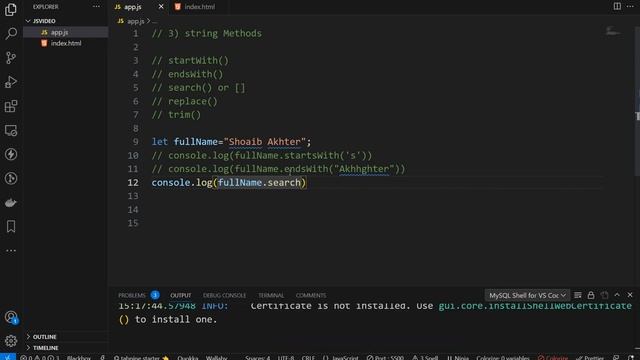Screen dimensions: 640x360
Task: Open the Source Control view icon
Action: click(x=11, y=58)
